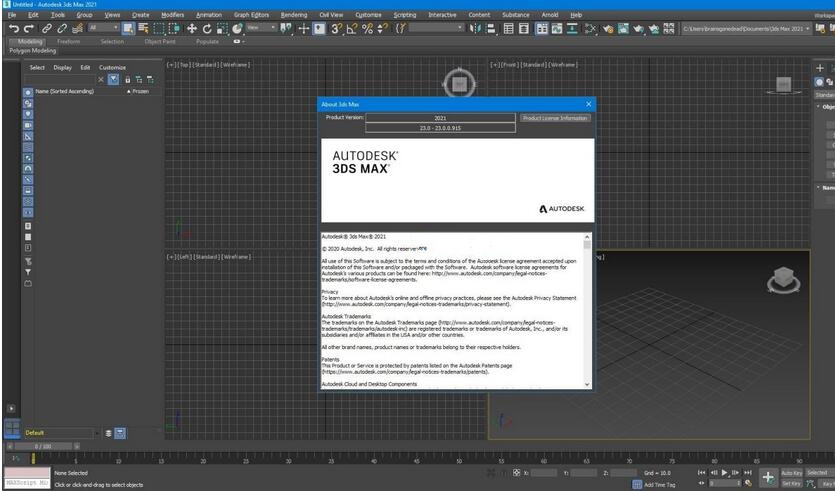This screenshot has height=491, width=835.
Task: Toggle the Ribbon display icon
Action: (x=542, y=29)
